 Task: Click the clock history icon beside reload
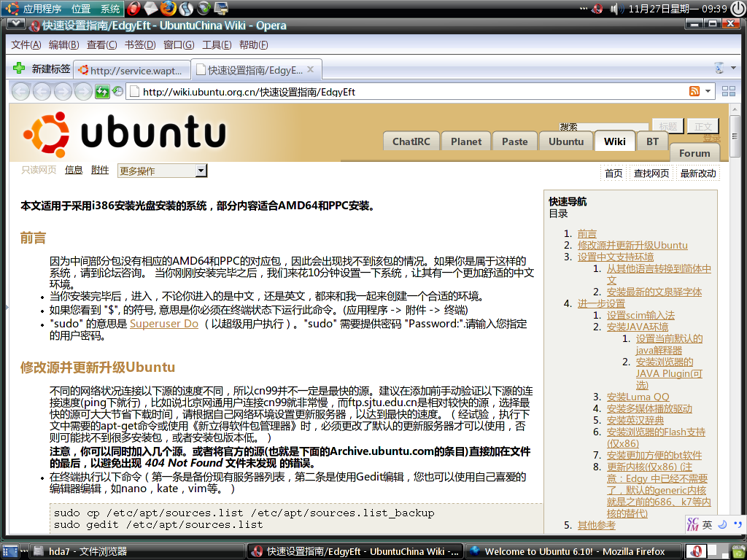coord(117,91)
